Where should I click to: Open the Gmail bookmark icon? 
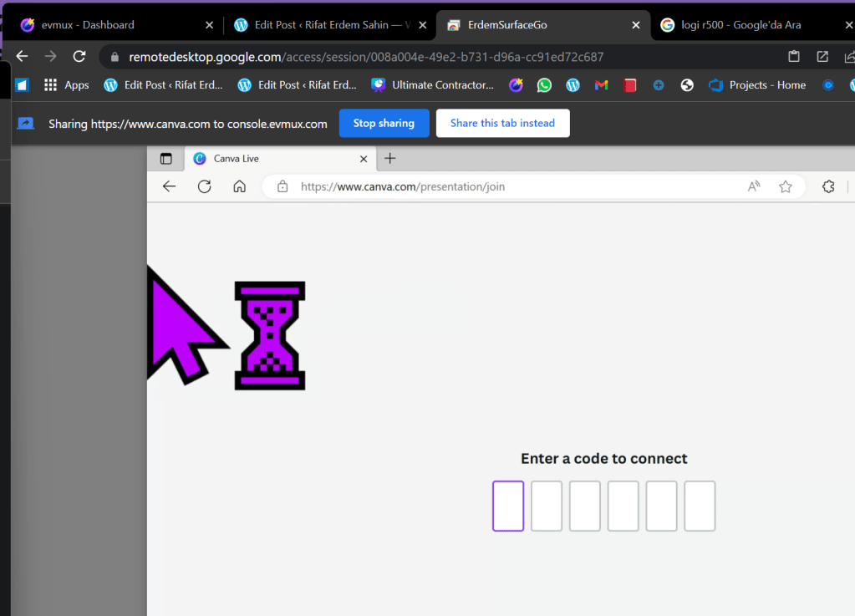pyautogui.click(x=601, y=85)
